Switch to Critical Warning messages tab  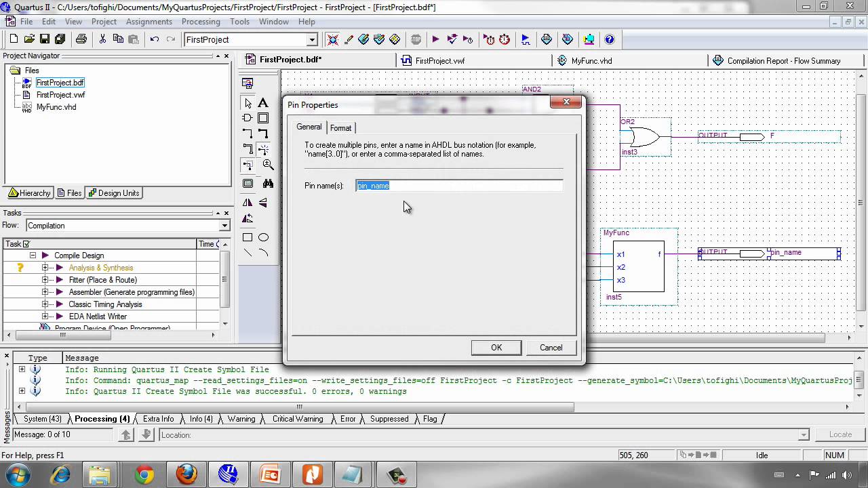(298, 419)
